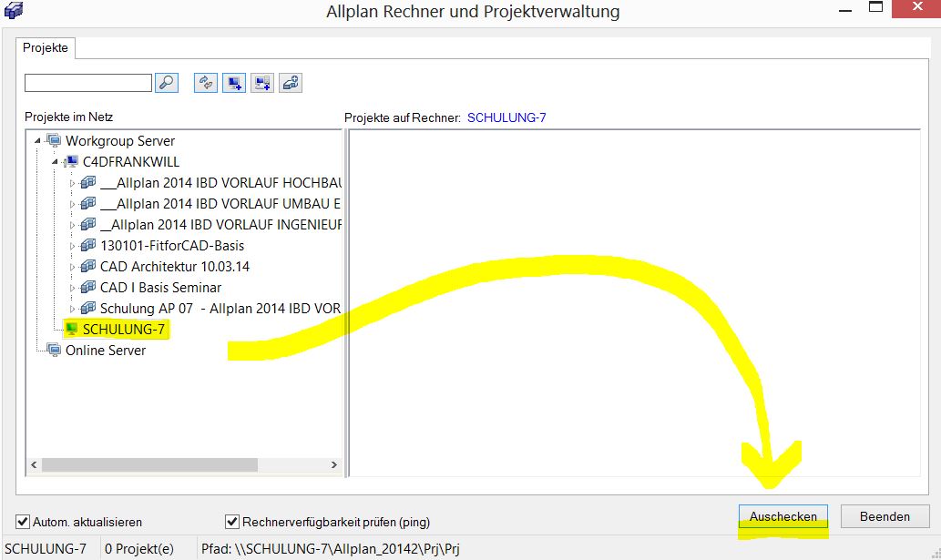This screenshot has height=560, width=941.
Task: Click the horizontal scrollbar right arrow
Action: pos(332,464)
